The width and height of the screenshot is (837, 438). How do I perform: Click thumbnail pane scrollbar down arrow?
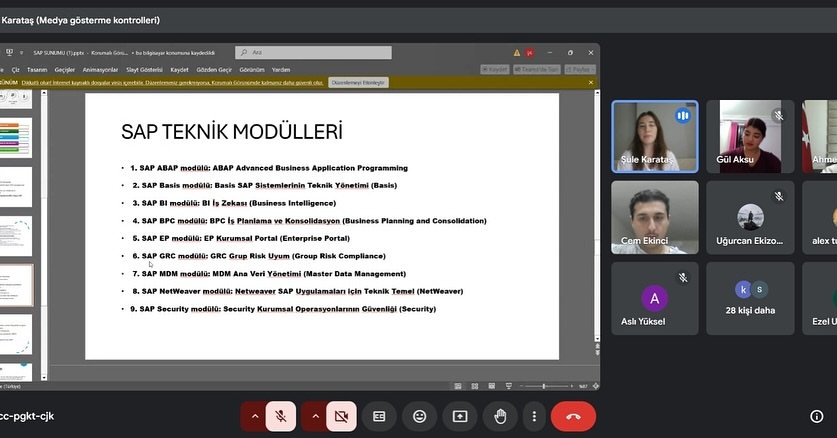click(44, 377)
